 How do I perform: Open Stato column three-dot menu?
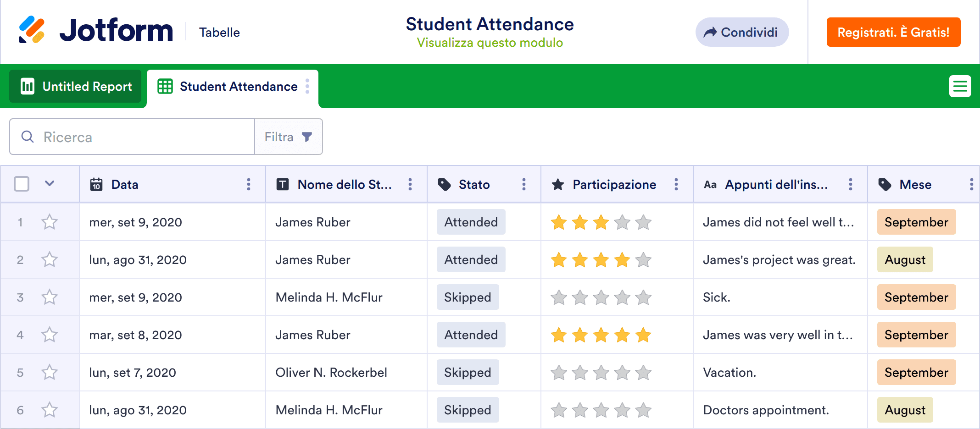pos(524,184)
